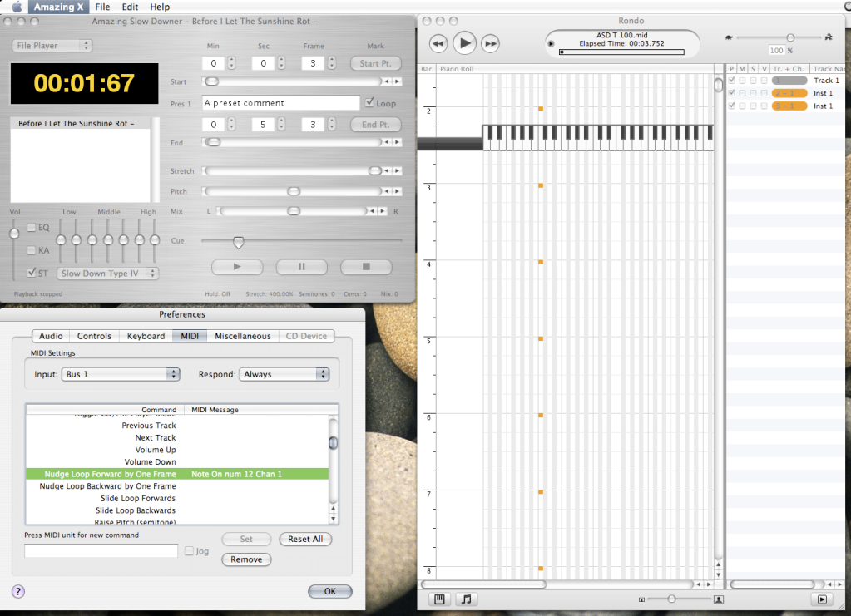The width and height of the screenshot is (851, 616).
Task: Click the preset comment text field
Action: [x=280, y=103]
